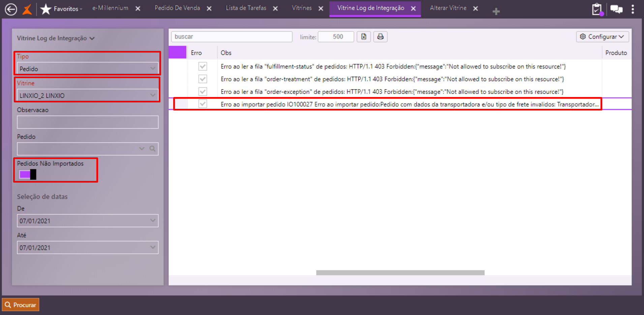644x315 pixels.
Task: Toggle Erro checkbox for fulfillment-status row
Action: tap(203, 66)
